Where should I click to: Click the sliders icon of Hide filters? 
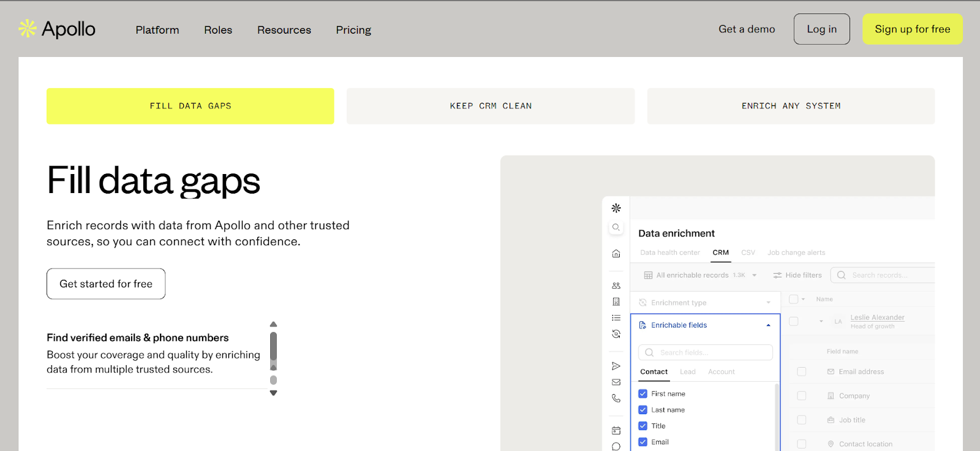[777, 275]
